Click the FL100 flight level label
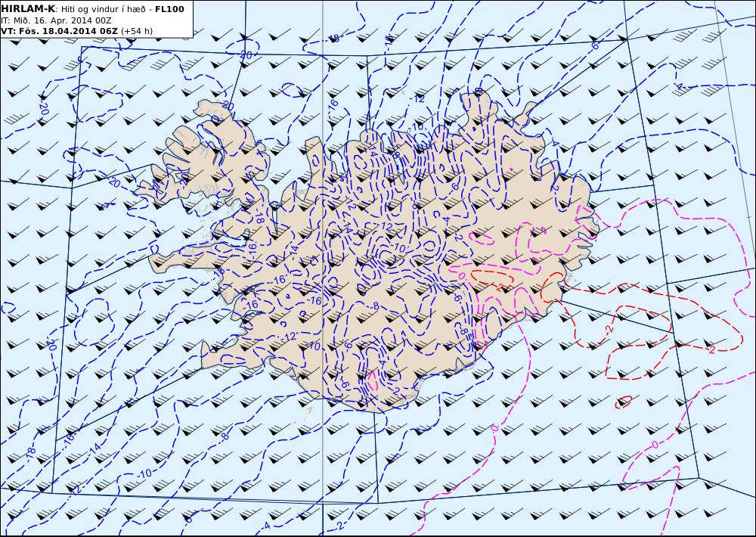The image size is (756, 537). pos(169,9)
